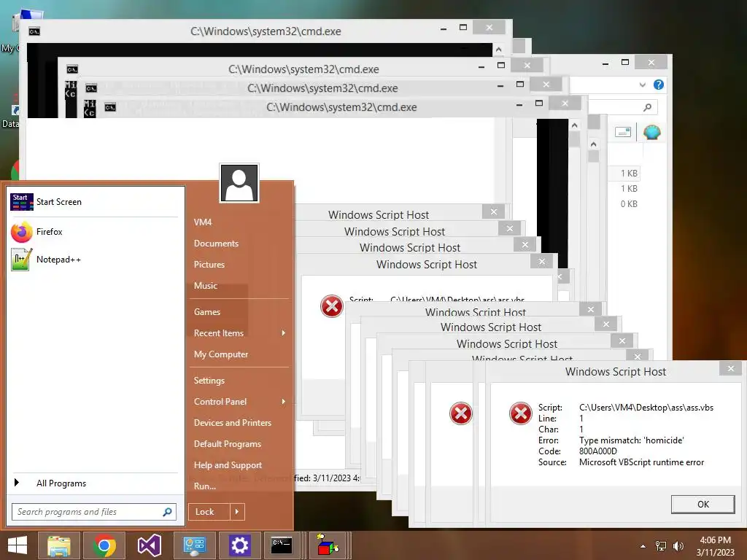Open Games in Start menu
The height and width of the screenshot is (560, 747).
(206, 312)
